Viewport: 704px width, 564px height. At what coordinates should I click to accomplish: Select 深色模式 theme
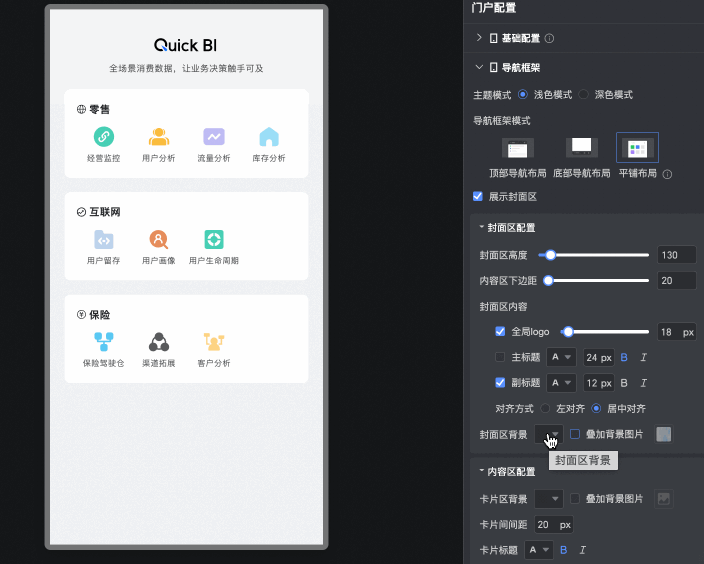click(584, 95)
